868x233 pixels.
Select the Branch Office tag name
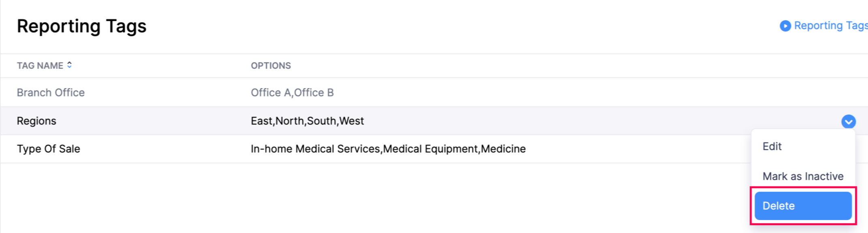51,93
